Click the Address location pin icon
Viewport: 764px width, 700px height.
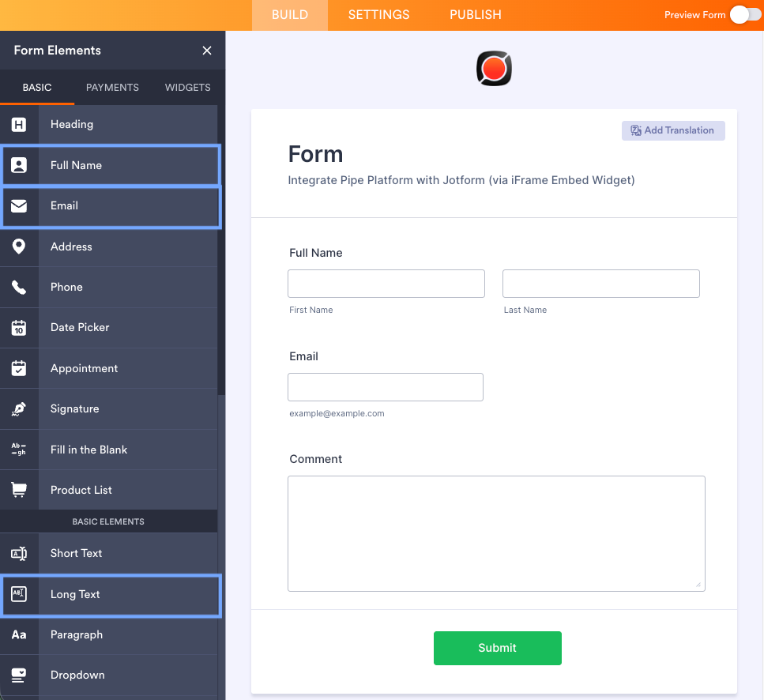(18, 247)
